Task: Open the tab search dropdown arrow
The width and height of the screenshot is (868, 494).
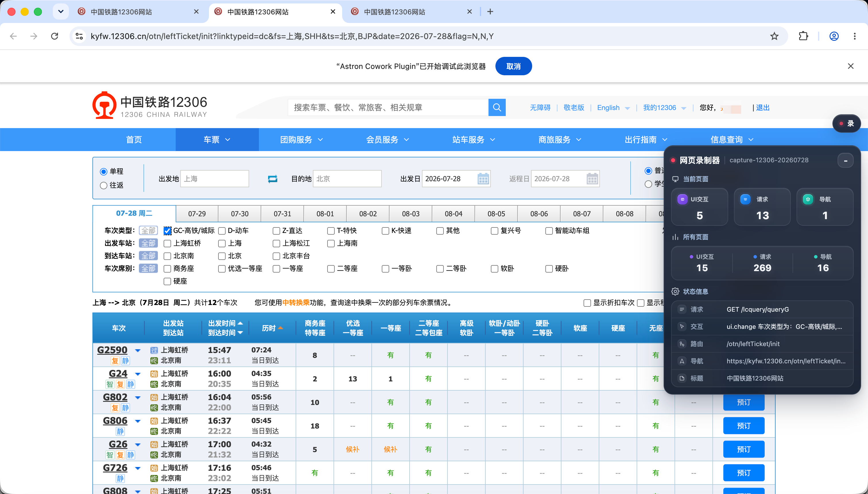Action: tap(61, 11)
